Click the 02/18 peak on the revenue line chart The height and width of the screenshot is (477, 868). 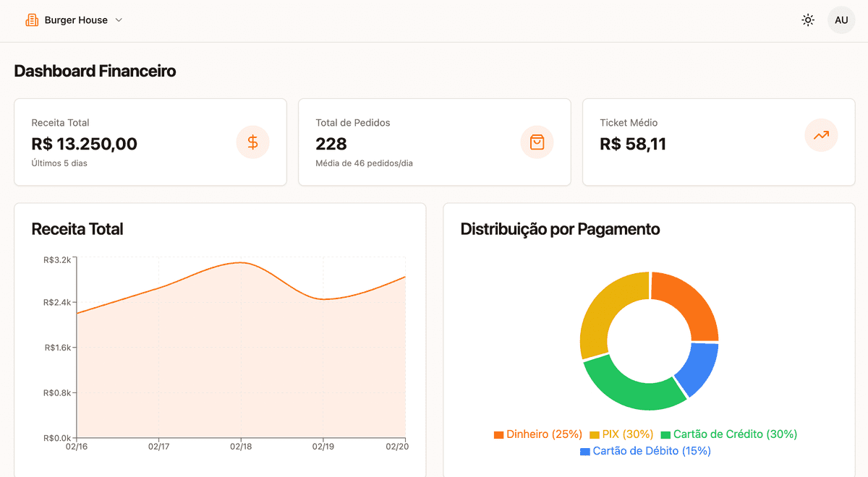[x=239, y=264]
